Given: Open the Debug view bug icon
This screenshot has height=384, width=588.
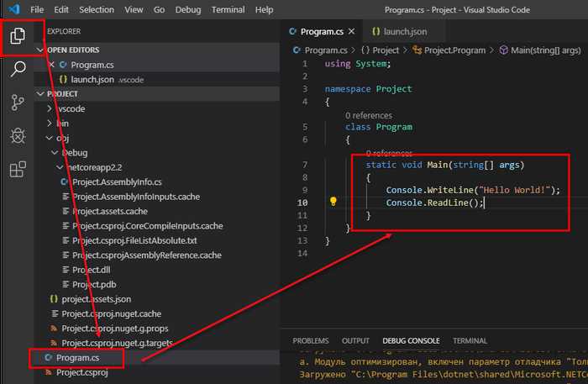Looking at the screenshot, I should pos(18,136).
